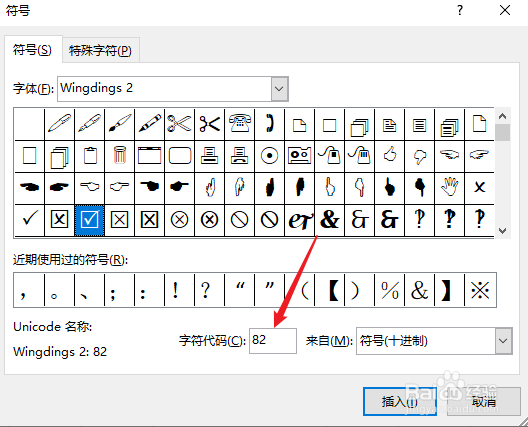This screenshot has width=528, height=427.
Task: Select the telephone symbol in grid
Action: coord(239,124)
